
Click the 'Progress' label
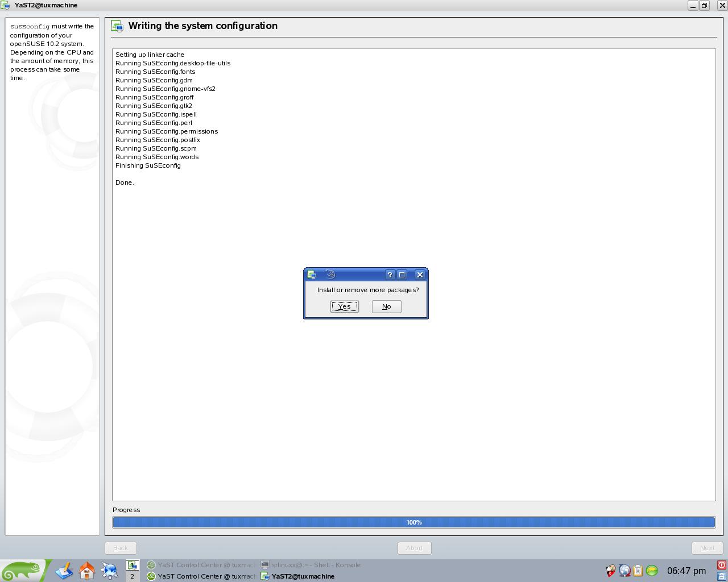coord(126,510)
